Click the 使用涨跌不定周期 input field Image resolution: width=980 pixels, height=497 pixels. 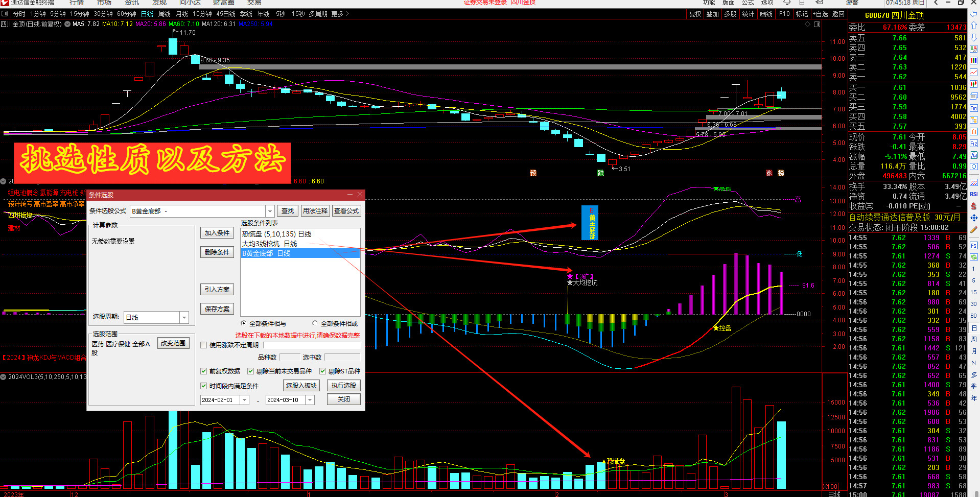(312, 345)
